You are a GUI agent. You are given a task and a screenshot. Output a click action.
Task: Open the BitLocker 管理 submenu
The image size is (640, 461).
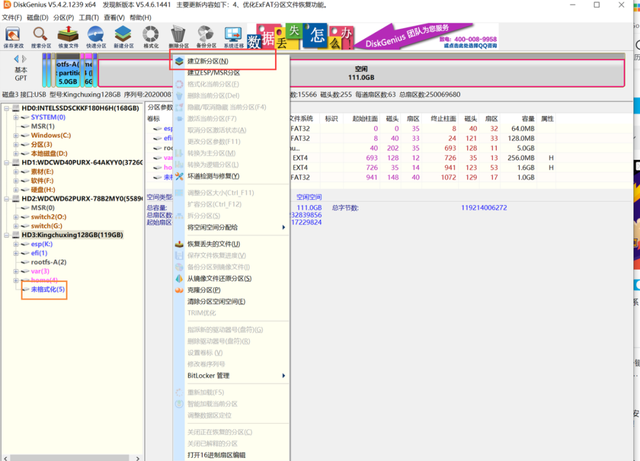[x=231, y=376]
